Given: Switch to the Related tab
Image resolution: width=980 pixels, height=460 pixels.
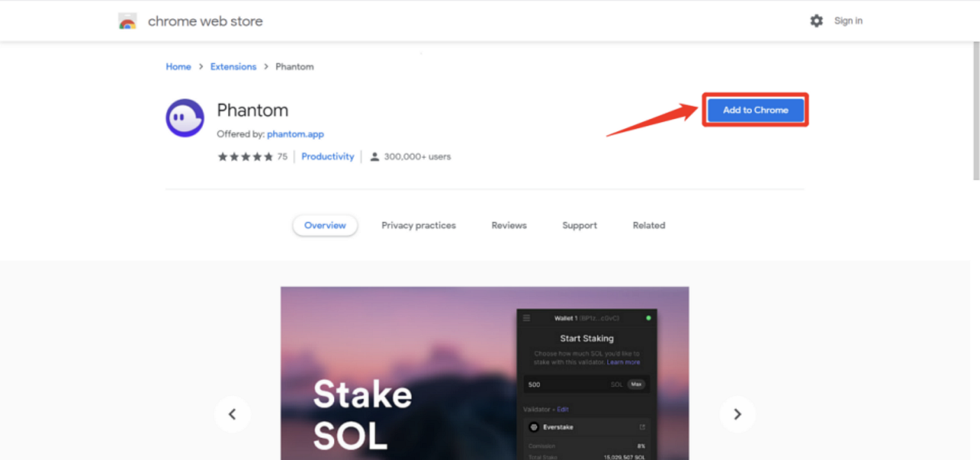Looking at the screenshot, I should click(649, 225).
